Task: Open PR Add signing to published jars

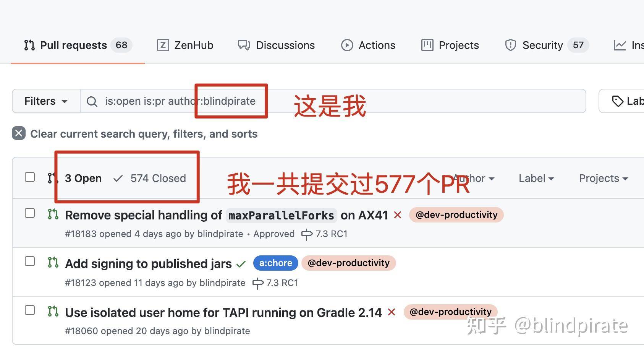Action: pos(148,264)
